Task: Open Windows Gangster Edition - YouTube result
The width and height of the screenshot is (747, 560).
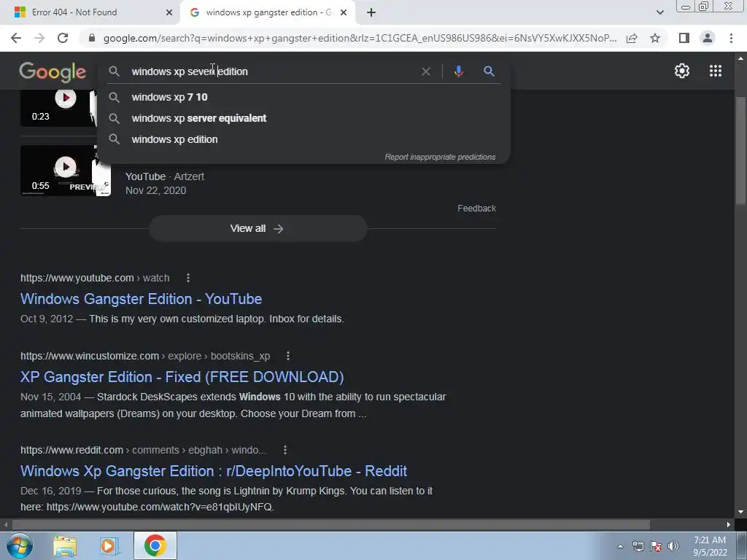Action: pos(141,299)
